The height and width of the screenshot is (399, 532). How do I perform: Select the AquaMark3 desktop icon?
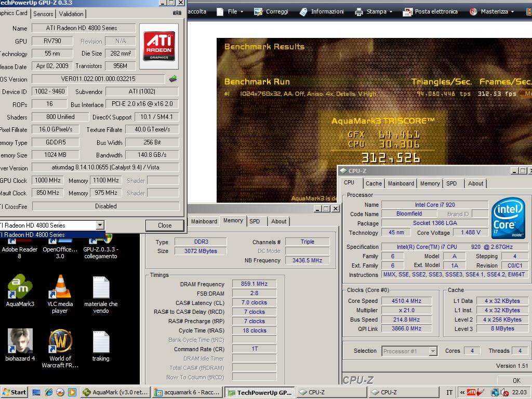click(20, 290)
